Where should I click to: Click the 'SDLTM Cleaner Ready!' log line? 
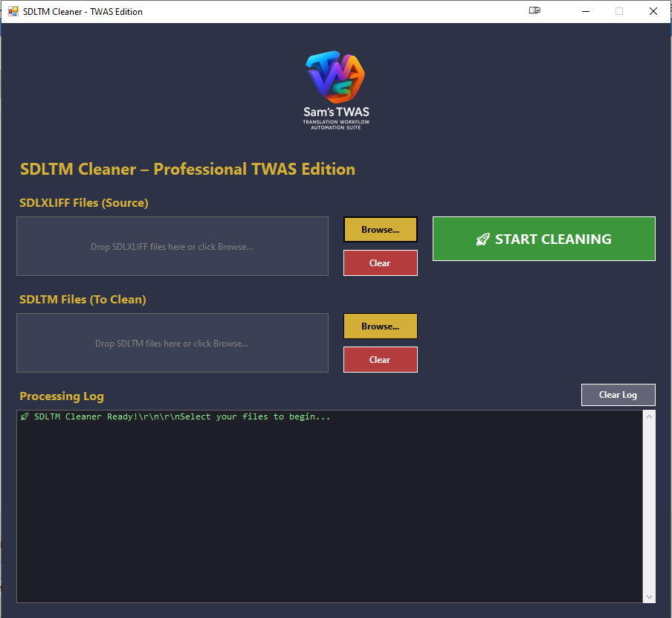point(175,416)
